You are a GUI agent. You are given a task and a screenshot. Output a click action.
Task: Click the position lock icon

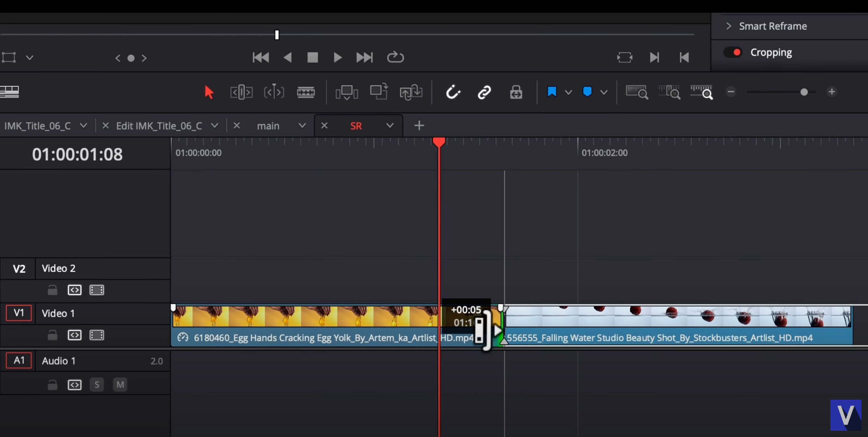coord(516,92)
